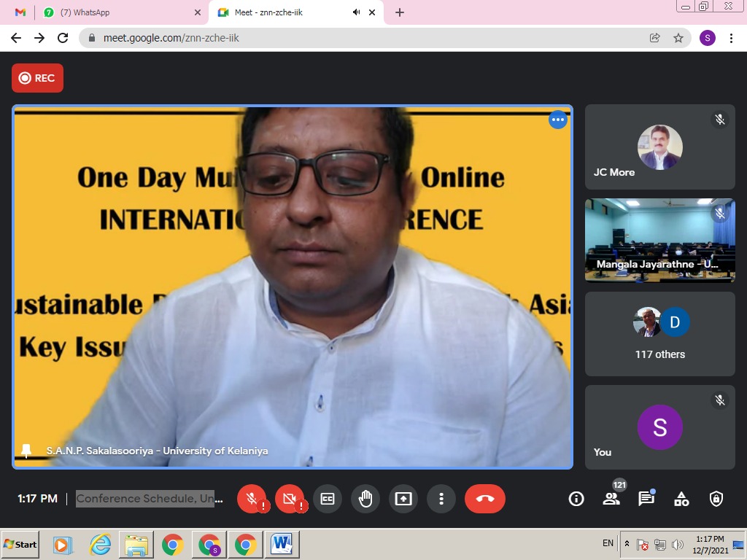This screenshot has width=747, height=560.
Task: Raise hand in the meeting
Action: coord(365,499)
